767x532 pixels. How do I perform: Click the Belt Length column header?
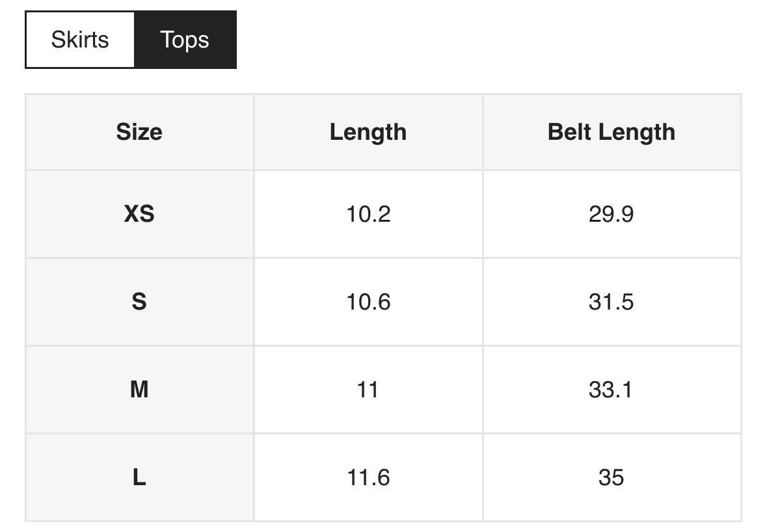coord(612,132)
